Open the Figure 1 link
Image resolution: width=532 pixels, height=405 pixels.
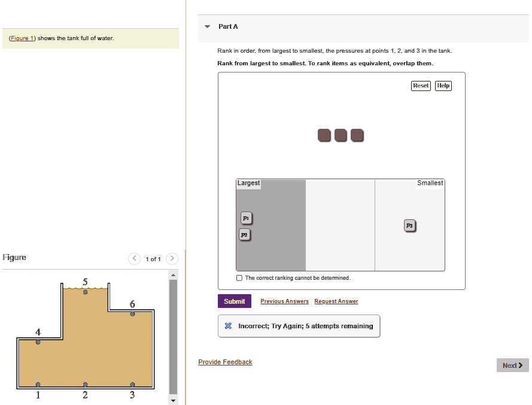click(x=22, y=38)
